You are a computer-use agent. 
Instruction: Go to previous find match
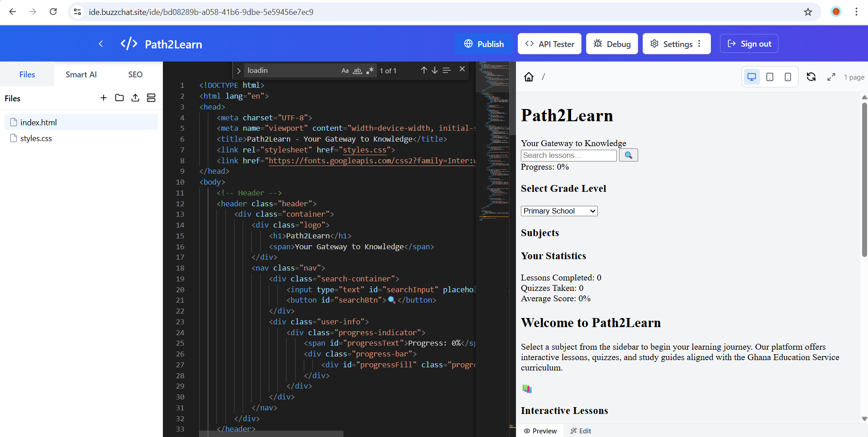tap(424, 70)
